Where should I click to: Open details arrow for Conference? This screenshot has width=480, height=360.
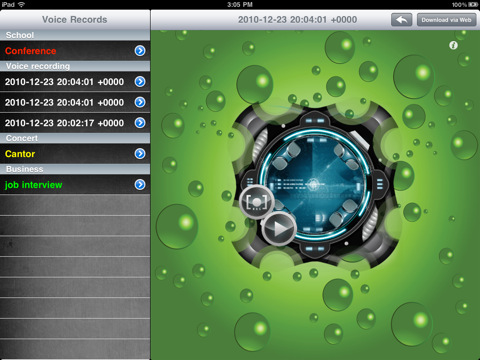140,51
